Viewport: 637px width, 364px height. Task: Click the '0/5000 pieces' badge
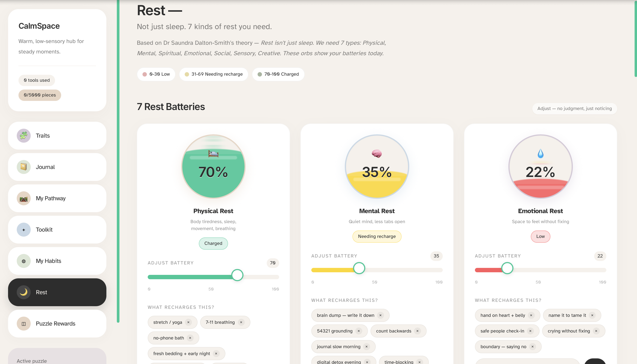point(40,95)
